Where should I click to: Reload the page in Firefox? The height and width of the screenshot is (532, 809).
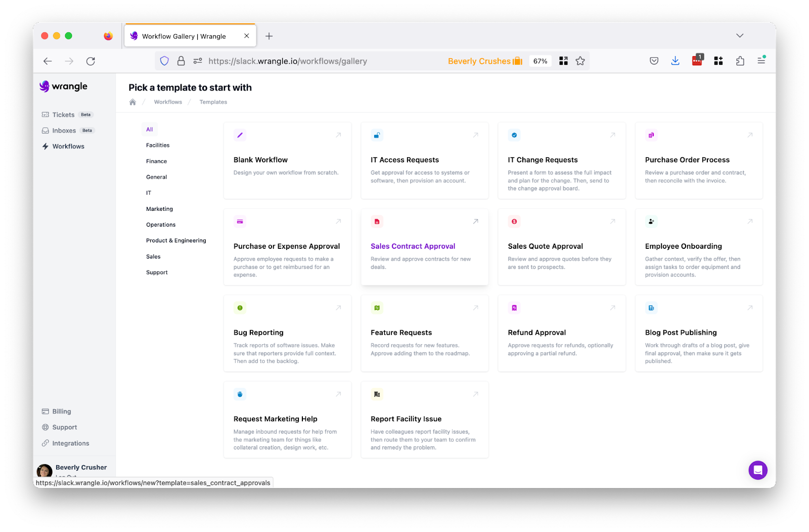pos(91,61)
